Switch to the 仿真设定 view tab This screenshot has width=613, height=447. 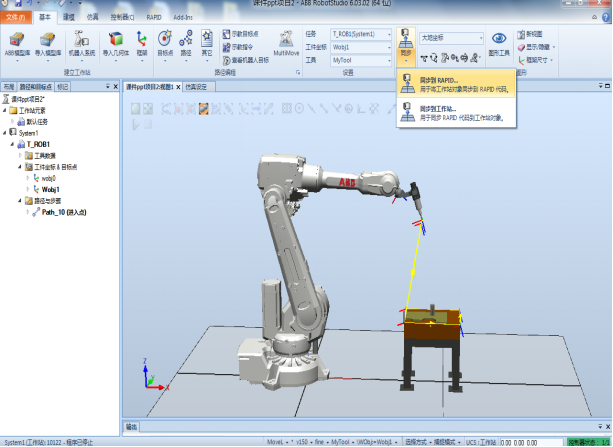198,86
